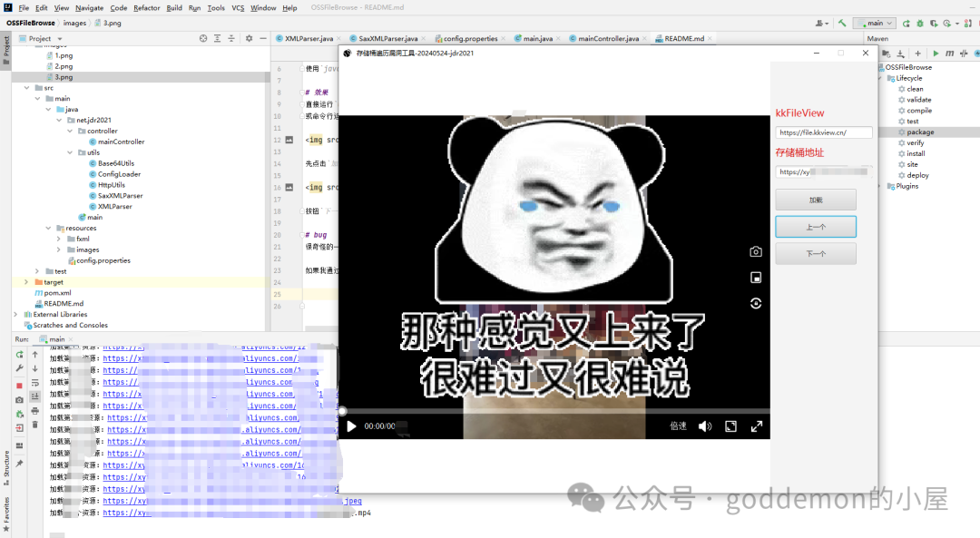Play the video in the viewer
980x538 pixels.
[351, 426]
